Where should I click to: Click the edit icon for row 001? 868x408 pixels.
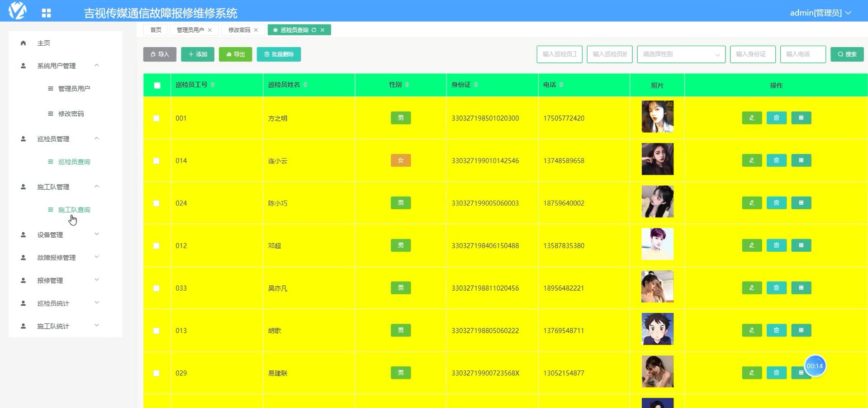(752, 118)
